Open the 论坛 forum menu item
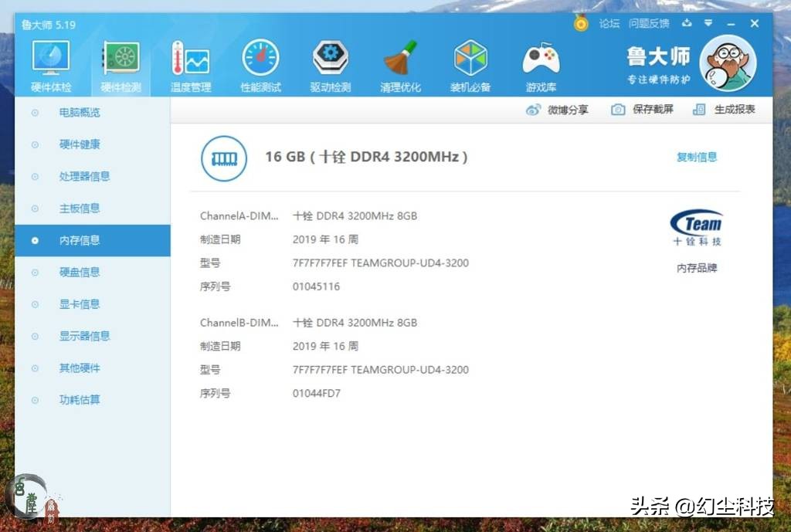 (609, 23)
